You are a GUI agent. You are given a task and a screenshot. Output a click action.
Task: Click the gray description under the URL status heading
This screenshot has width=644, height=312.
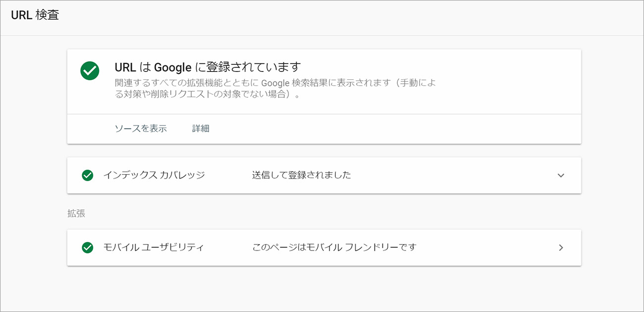coord(275,88)
